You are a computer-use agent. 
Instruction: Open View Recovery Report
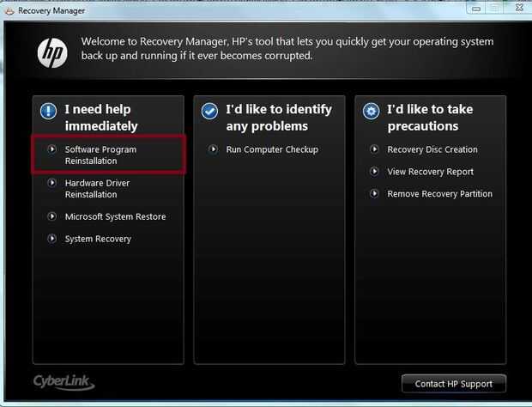[430, 172]
